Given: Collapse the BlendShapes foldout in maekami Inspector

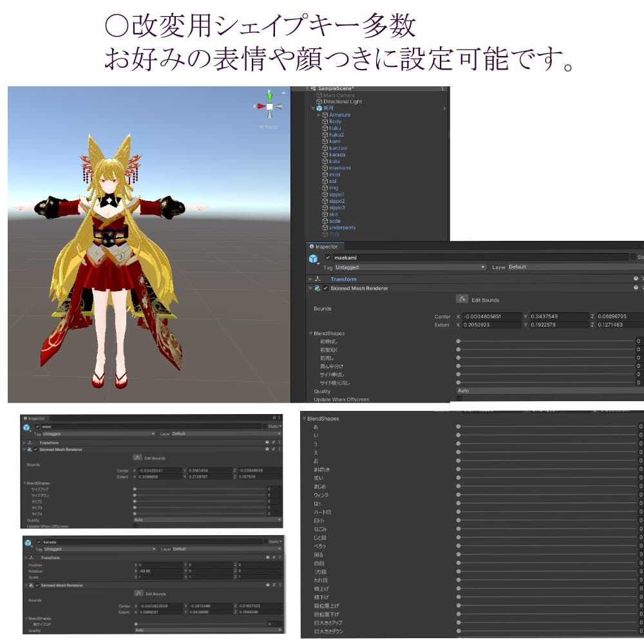Looking at the screenshot, I should coord(311,334).
